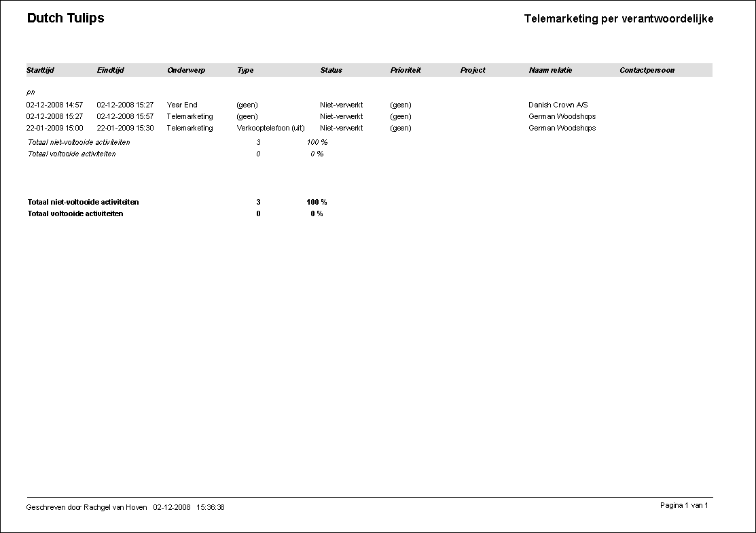The width and height of the screenshot is (756, 533).
Task: Click end time '22-01-2009 15:30'
Action: tap(126, 128)
